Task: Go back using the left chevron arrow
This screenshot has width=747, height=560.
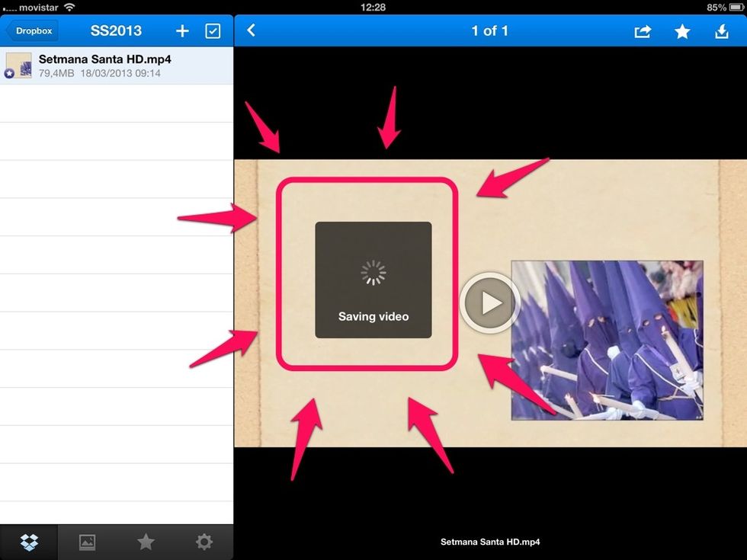Action: [251, 30]
